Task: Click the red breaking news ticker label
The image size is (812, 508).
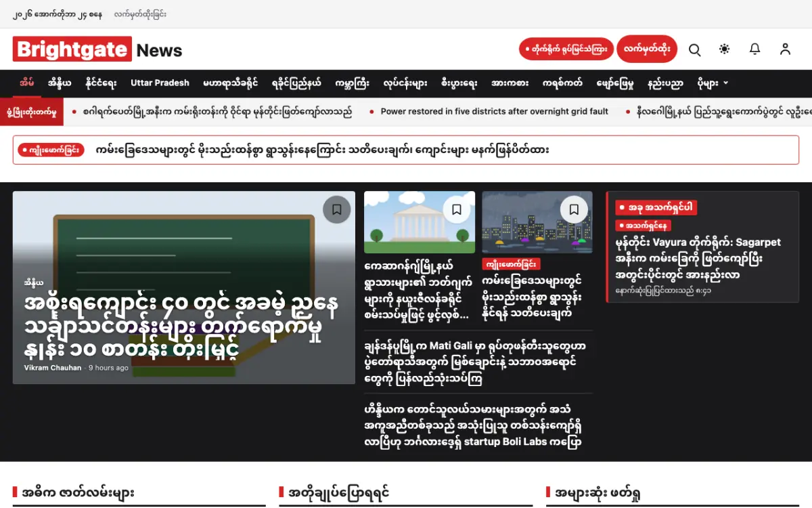Action: [x=32, y=112]
